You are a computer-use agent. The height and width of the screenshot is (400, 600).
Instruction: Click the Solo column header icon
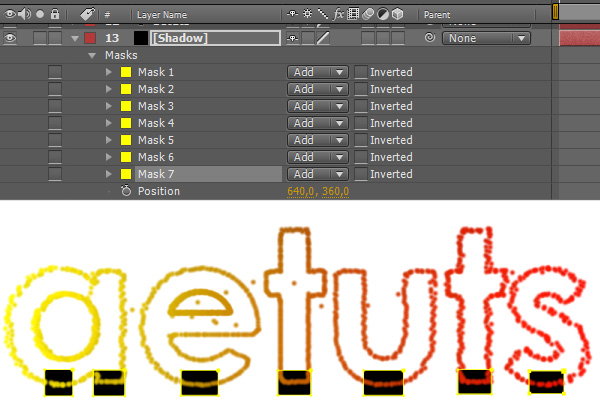click(40, 15)
